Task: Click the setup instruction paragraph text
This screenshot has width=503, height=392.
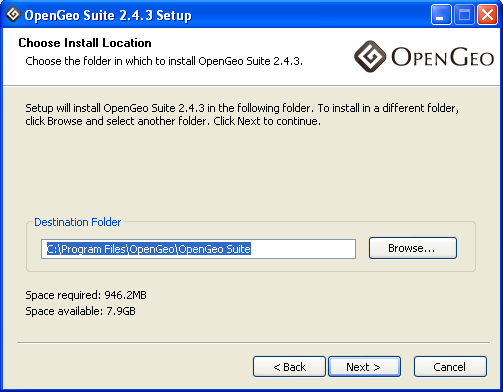Action: [242, 114]
